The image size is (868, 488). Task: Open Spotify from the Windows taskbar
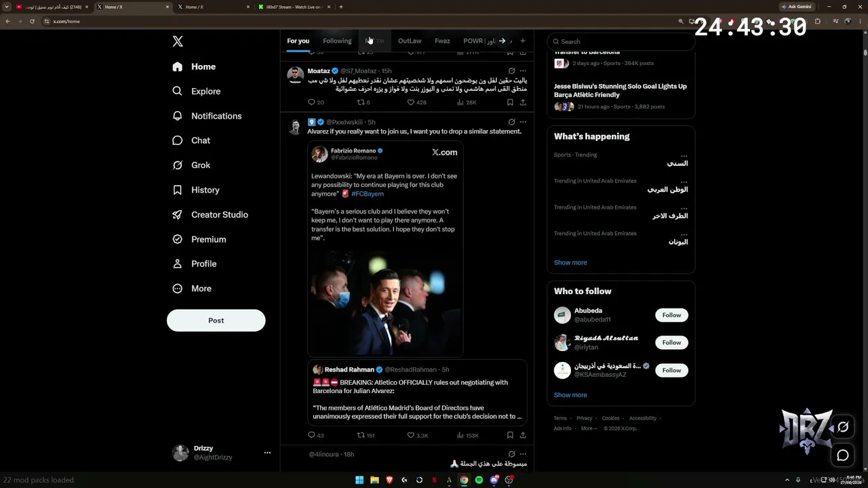[479, 480]
